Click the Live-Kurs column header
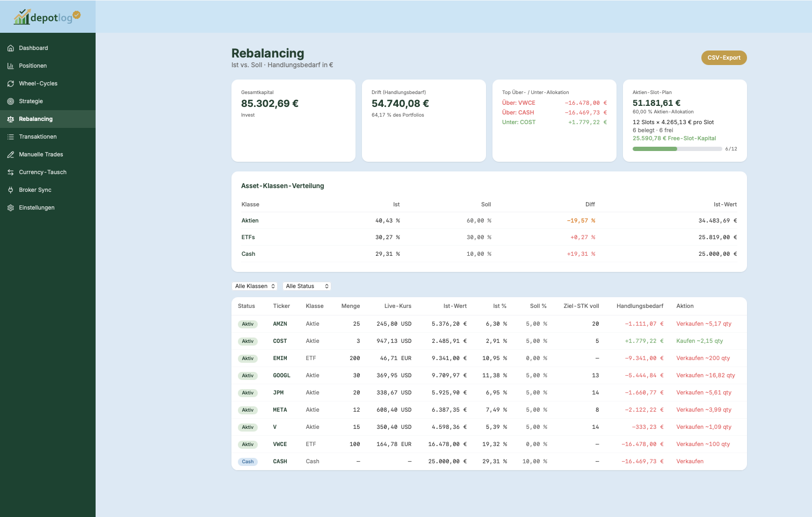Screen dimensions: 812x517 [398, 306]
